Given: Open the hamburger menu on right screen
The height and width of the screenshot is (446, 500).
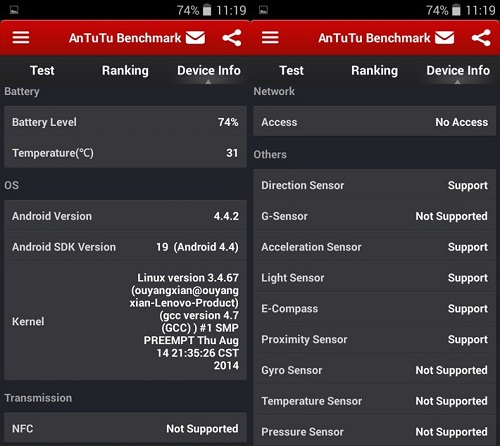Looking at the screenshot, I should (x=270, y=38).
